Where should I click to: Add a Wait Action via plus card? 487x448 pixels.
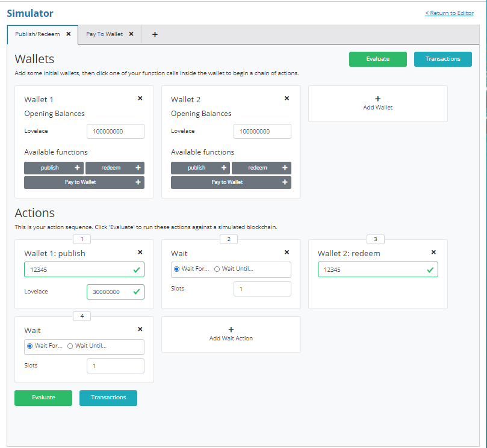coord(231,334)
